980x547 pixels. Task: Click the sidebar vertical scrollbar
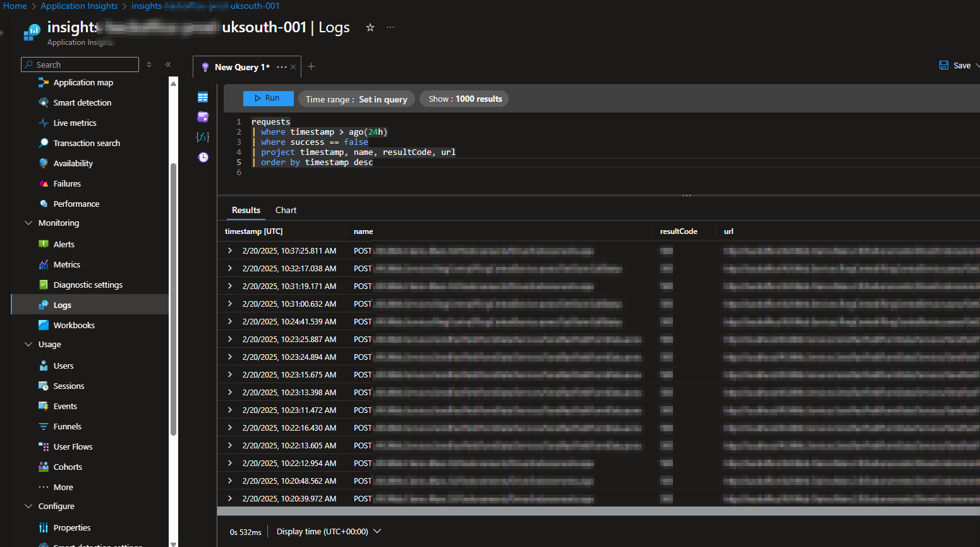pyautogui.click(x=173, y=298)
